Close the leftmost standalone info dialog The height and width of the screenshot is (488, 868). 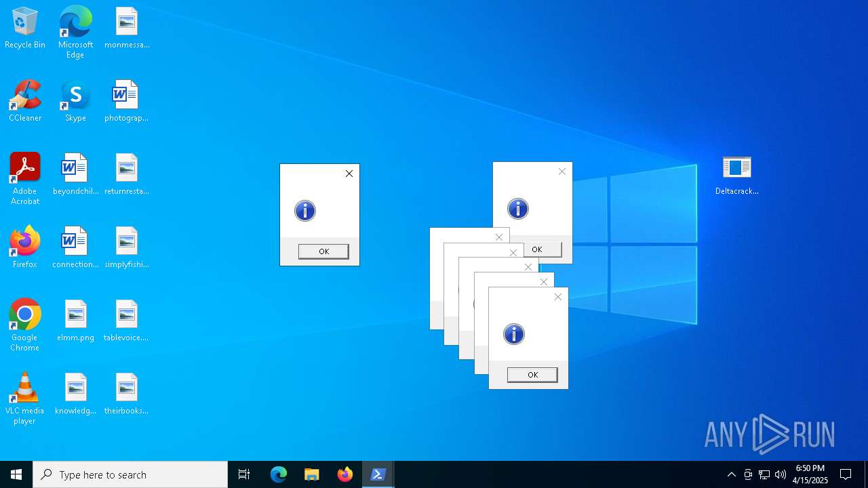(349, 174)
